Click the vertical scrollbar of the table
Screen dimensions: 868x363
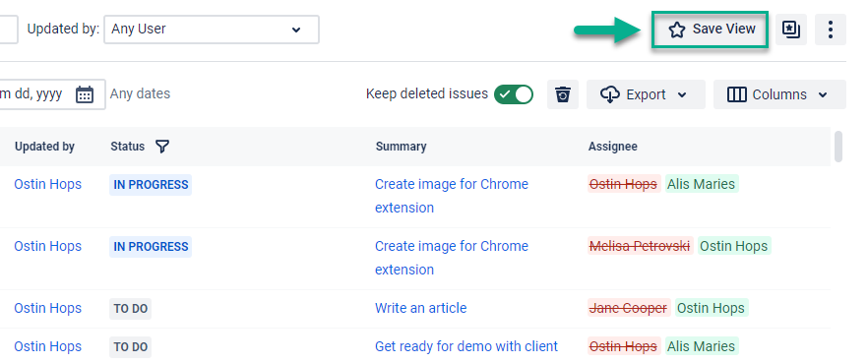pos(838,146)
